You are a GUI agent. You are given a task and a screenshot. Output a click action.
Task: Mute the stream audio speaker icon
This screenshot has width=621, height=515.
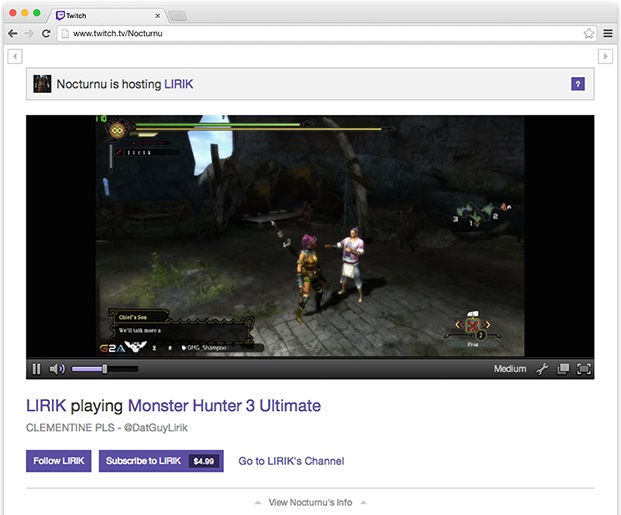(x=57, y=369)
